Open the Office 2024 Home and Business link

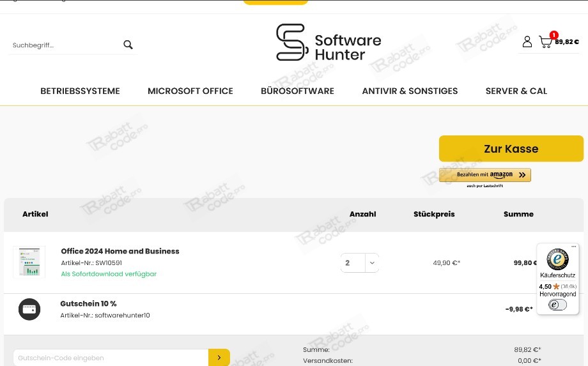coord(120,252)
